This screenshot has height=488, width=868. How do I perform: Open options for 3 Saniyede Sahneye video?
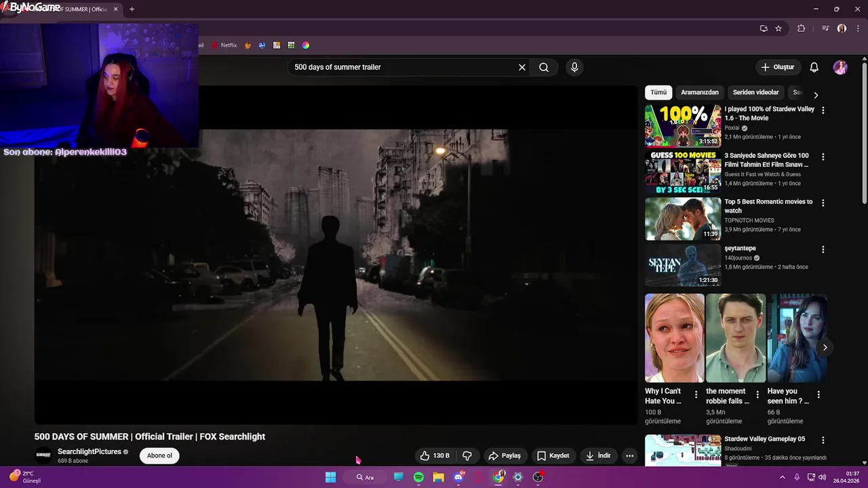[823, 157]
